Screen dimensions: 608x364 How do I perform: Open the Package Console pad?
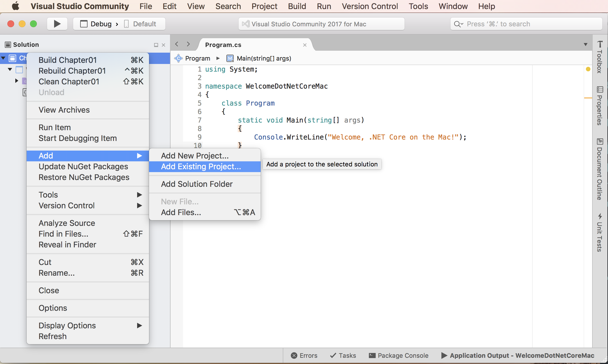[398, 356]
